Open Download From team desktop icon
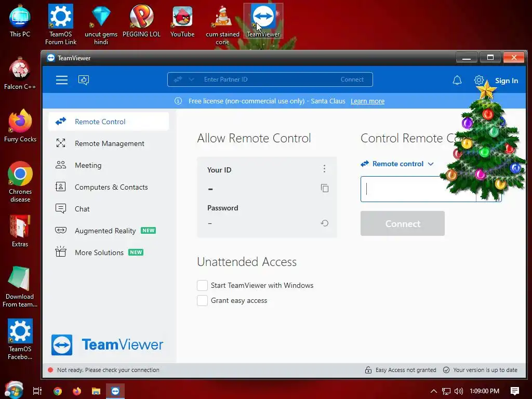The height and width of the screenshot is (399, 532). point(20,287)
